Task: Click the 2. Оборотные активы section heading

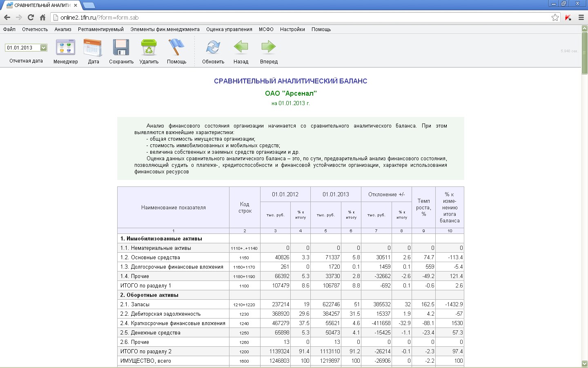Action: [x=149, y=295]
